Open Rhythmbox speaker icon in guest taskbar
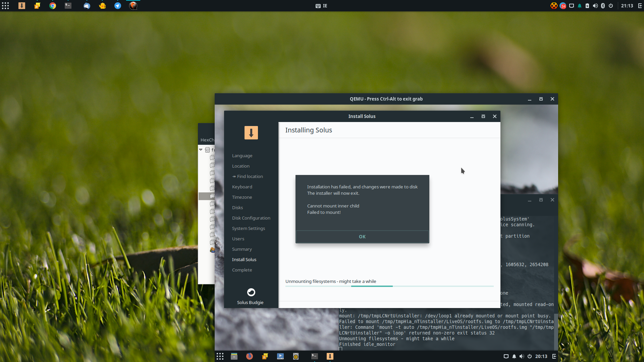Viewport: 644px width, 362px height. [296, 356]
